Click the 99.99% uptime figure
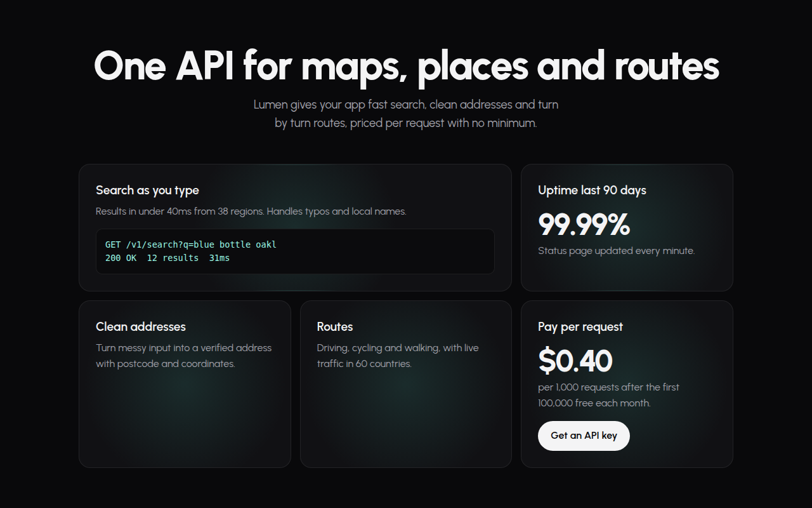 (x=584, y=224)
